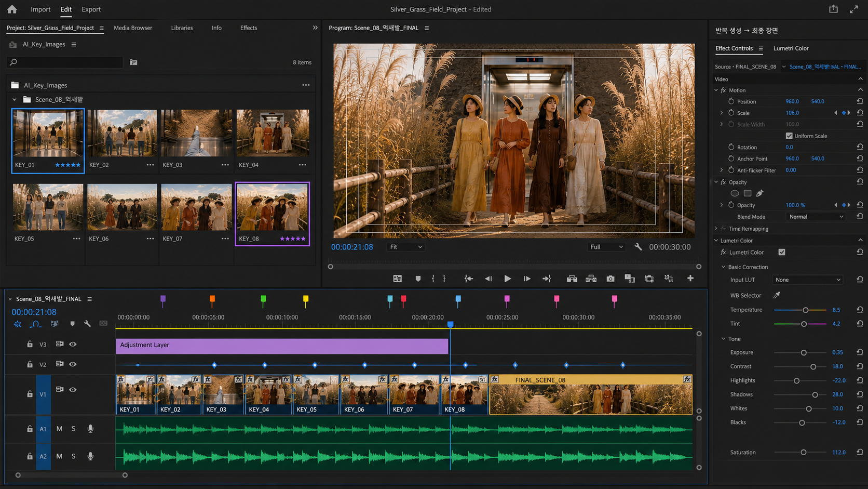Screen dimensions: 868x489
Task: Uncheck Uniform Scale checkbox
Action: tap(789, 136)
